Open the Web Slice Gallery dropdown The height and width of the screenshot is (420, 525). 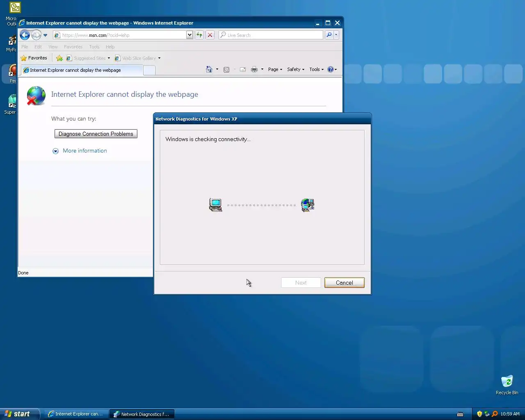pyautogui.click(x=137, y=58)
